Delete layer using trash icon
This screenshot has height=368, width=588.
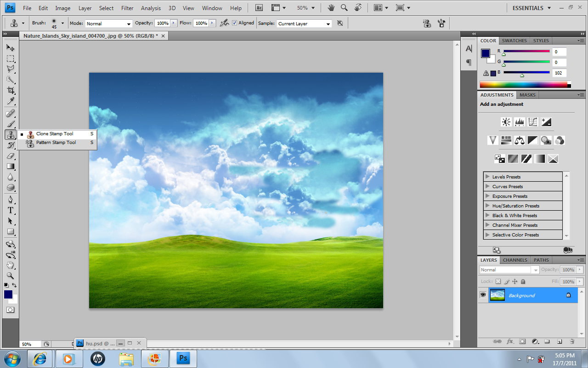[x=572, y=342]
